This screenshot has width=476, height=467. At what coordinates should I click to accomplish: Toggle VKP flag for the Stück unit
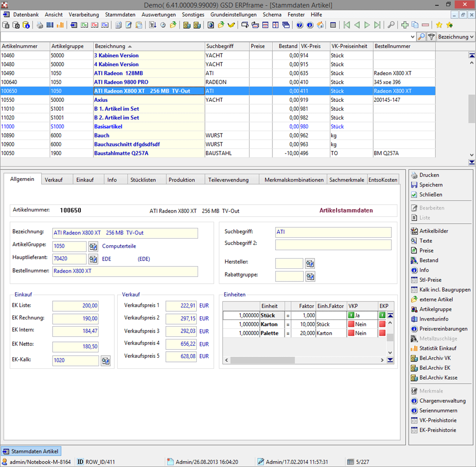351,315
